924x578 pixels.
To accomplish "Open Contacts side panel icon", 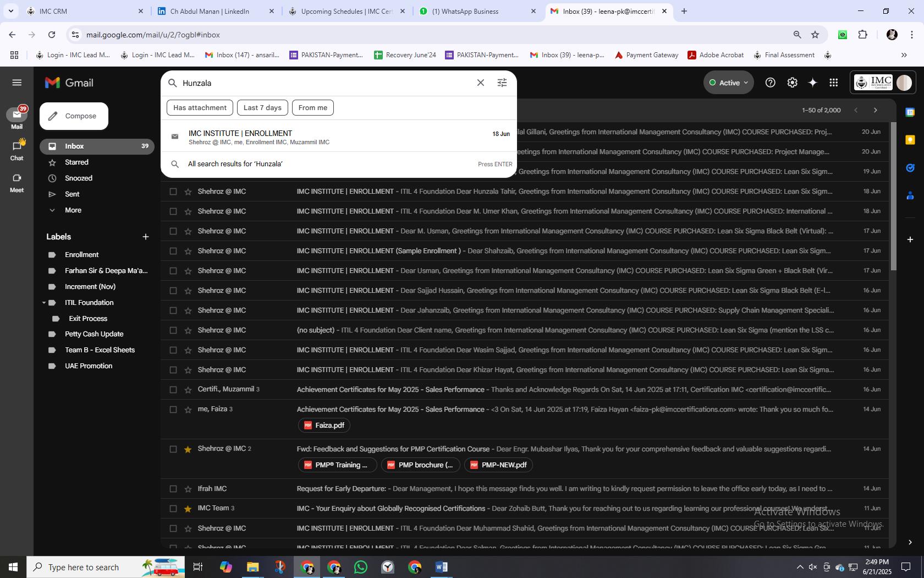I will tap(910, 195).
